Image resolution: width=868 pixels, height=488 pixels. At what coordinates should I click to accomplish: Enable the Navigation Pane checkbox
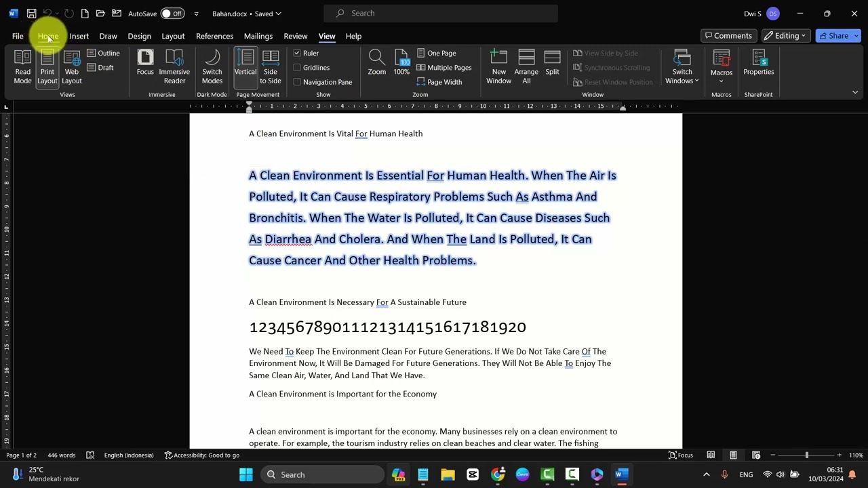297,82
